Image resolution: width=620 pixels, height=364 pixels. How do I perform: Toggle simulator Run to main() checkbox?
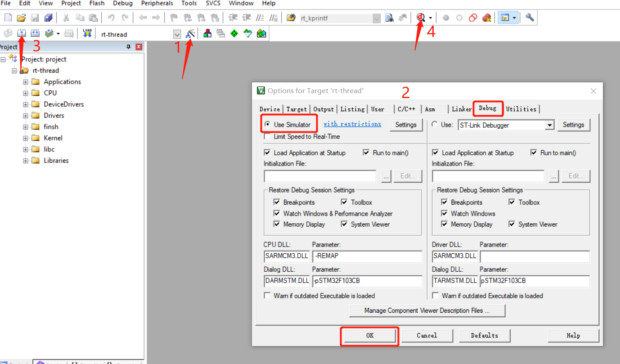click(x=366, y=153)
